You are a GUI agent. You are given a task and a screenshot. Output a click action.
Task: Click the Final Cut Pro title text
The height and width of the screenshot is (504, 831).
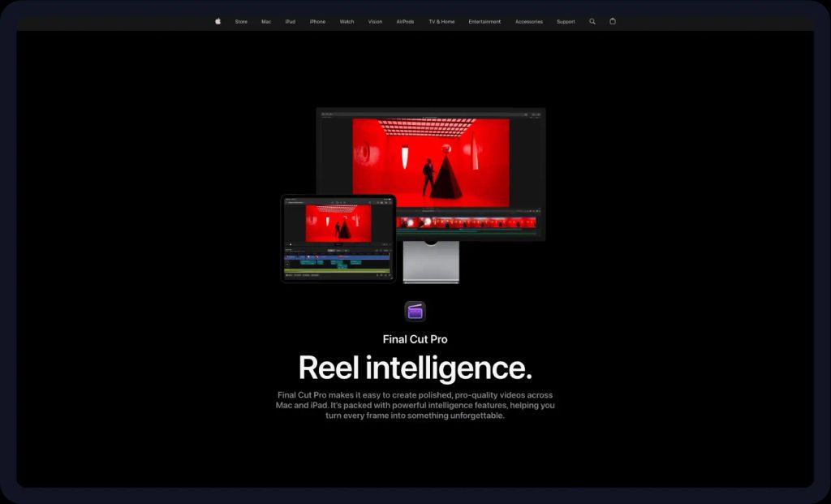click(415, 339)
